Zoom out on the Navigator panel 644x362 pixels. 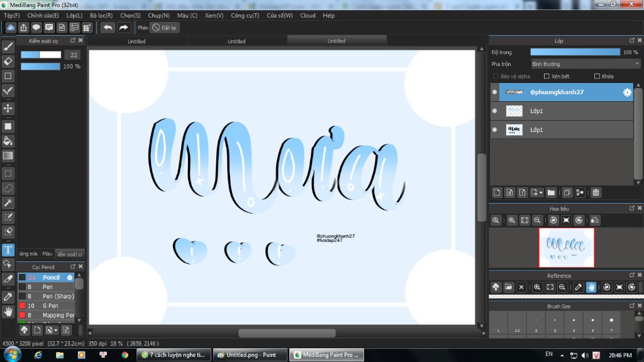(x=537, y=221)
